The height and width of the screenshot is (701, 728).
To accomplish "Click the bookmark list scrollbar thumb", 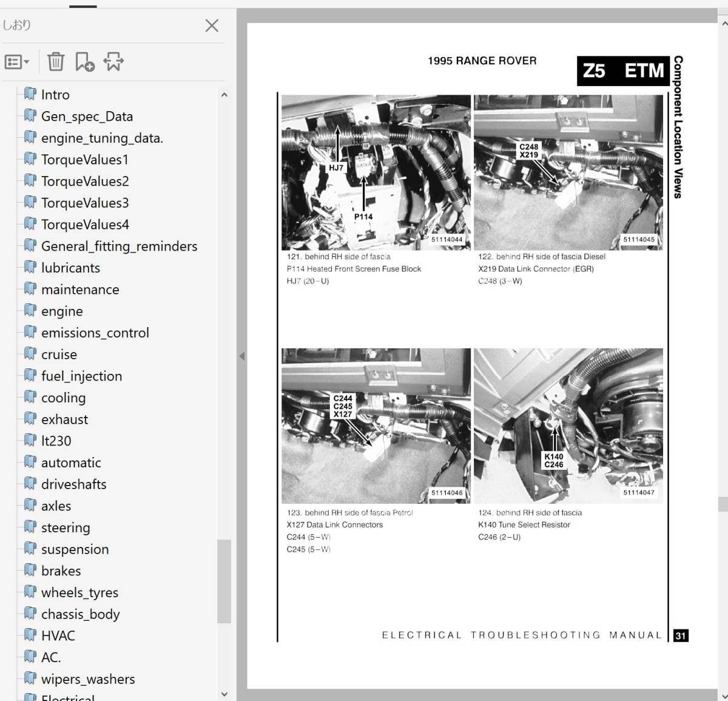I will click(224, 581).
